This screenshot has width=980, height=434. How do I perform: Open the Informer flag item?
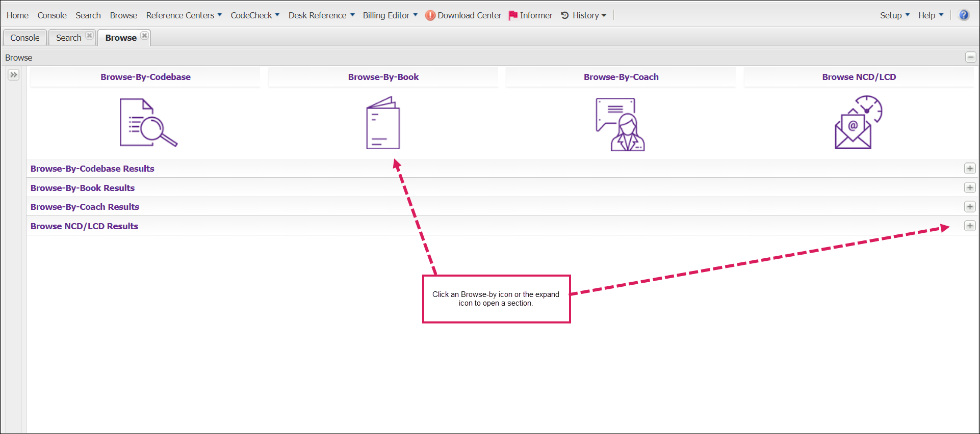[x=530, y=15]
